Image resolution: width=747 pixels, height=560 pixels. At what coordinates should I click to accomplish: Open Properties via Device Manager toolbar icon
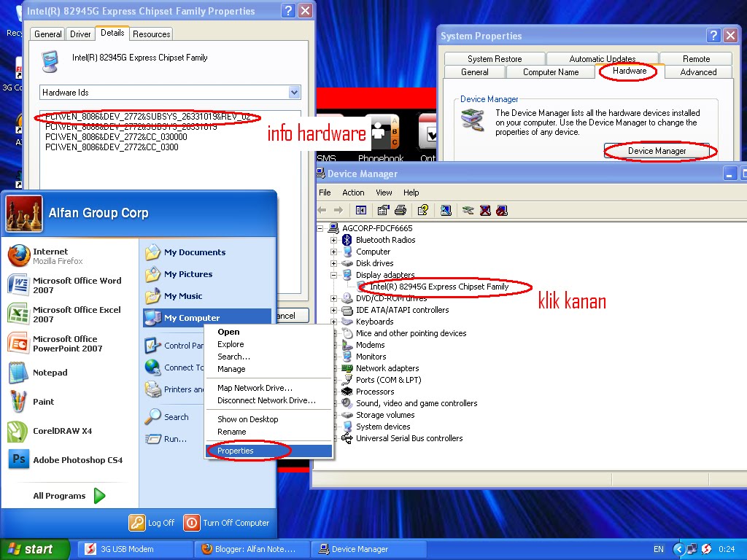(x=383, y=210)
